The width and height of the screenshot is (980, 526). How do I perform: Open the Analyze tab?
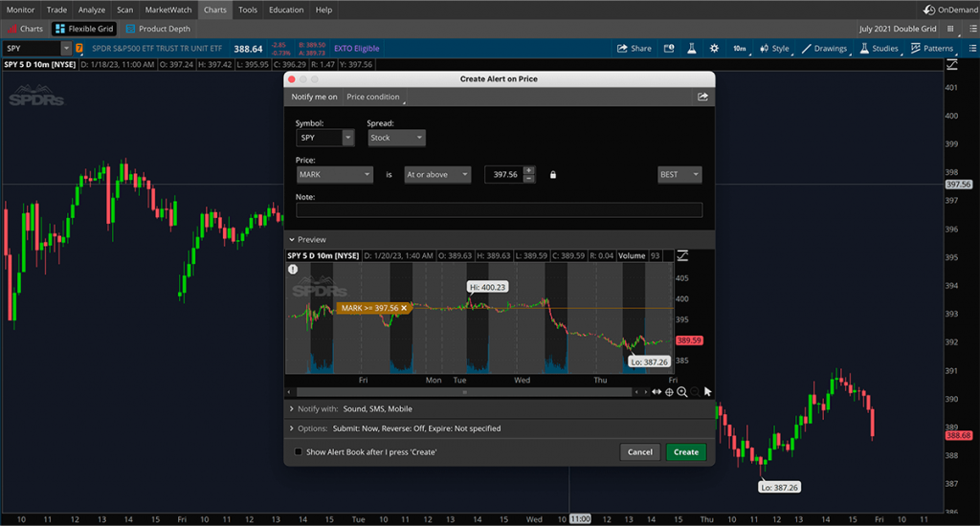coord(91,10)
